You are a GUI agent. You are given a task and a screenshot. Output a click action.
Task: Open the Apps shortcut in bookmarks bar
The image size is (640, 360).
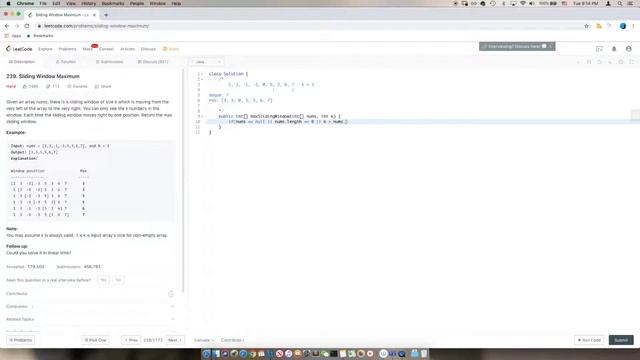click(13, 36)
